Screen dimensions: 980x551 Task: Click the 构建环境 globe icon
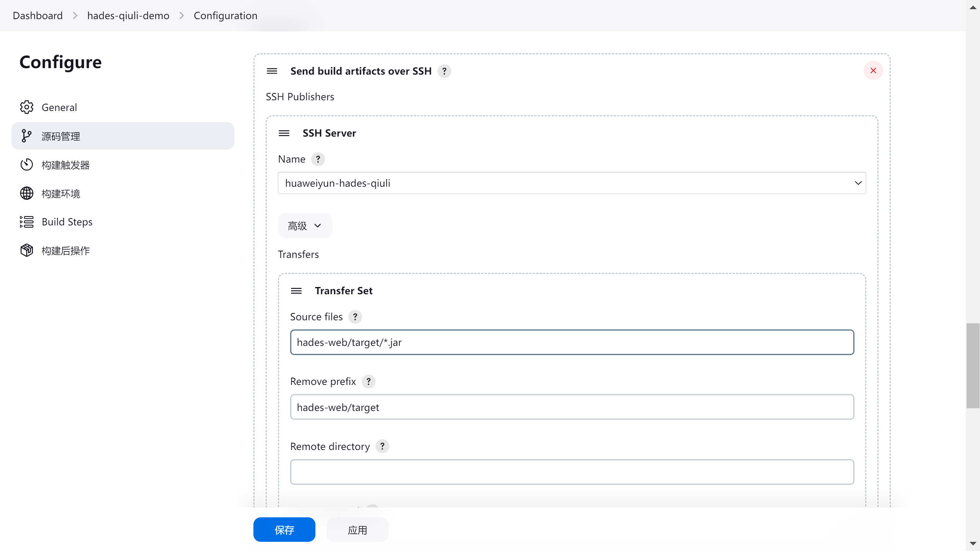click(26, 193)
